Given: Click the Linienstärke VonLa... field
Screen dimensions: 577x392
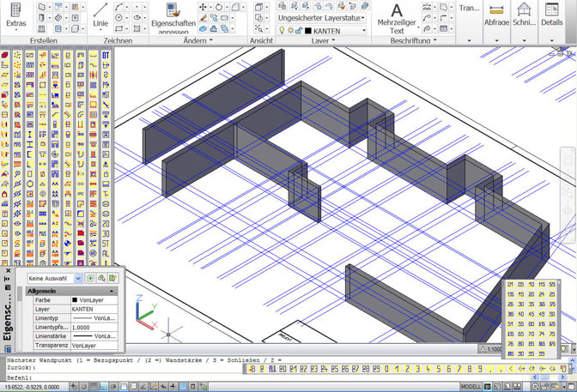Looking at the screenshot, I should (94, 336).
